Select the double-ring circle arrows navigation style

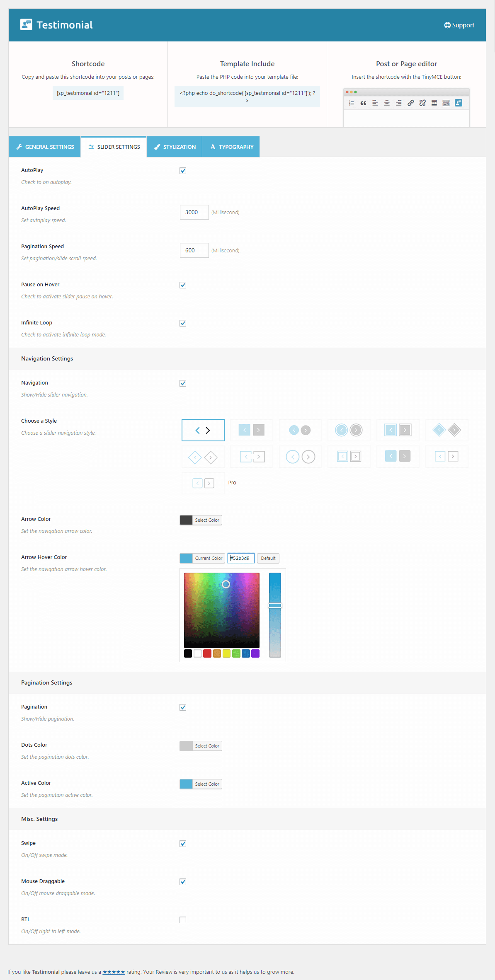tap(349, 430)
